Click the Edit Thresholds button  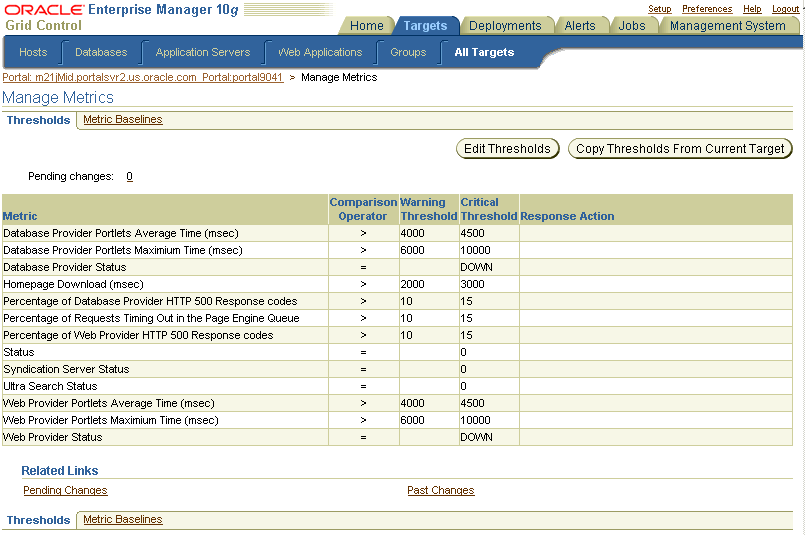(x=507, y=149)
